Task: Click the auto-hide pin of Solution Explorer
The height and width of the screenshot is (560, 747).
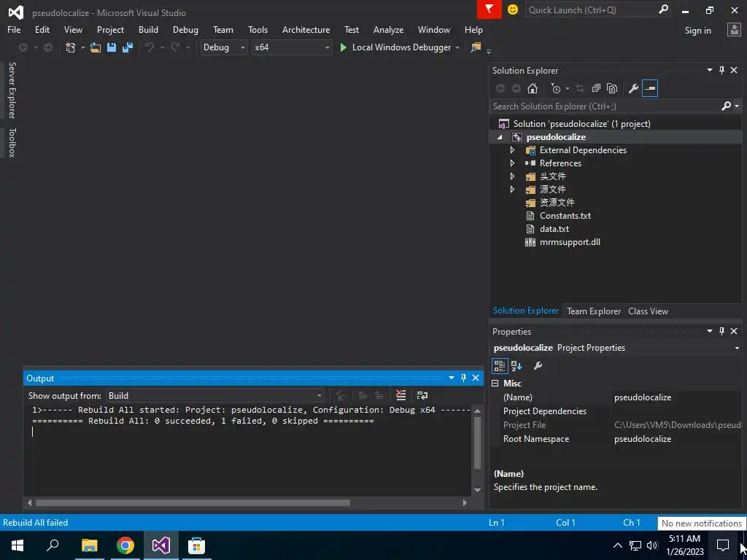Action: tap(721, 71)
